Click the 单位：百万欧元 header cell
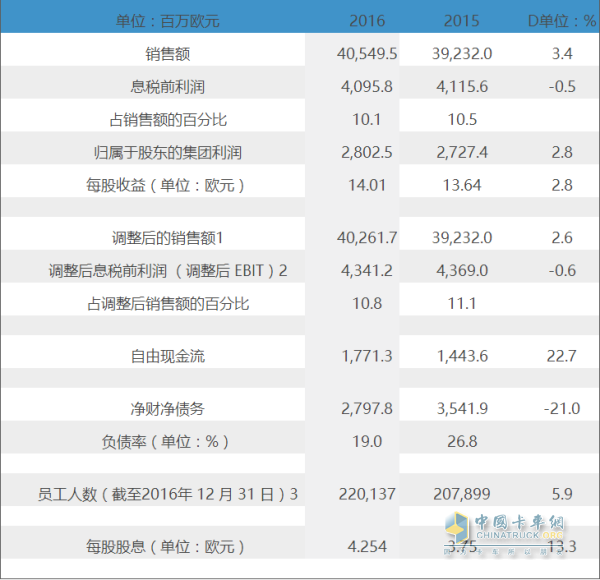Screen dimensions: 600x580 pos(168,20)
